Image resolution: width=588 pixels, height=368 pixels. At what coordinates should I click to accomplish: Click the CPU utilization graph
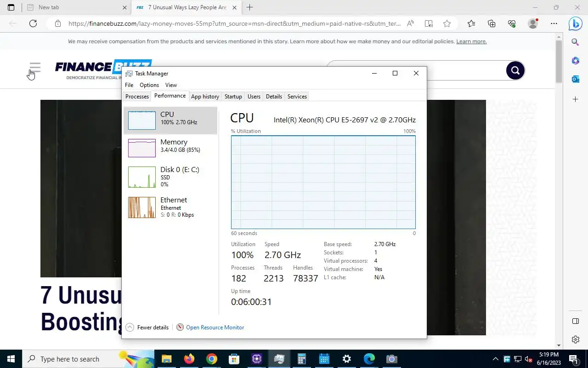(x=323, y=182)
